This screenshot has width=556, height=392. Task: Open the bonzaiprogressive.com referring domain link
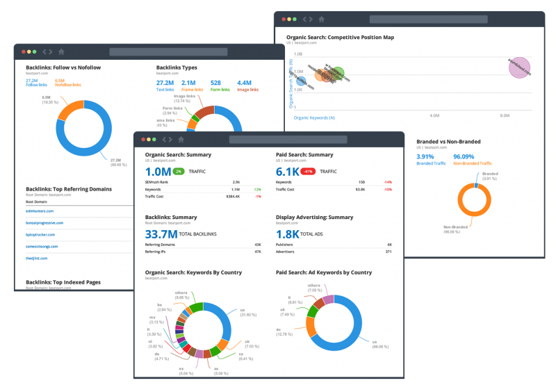(44, 223)
